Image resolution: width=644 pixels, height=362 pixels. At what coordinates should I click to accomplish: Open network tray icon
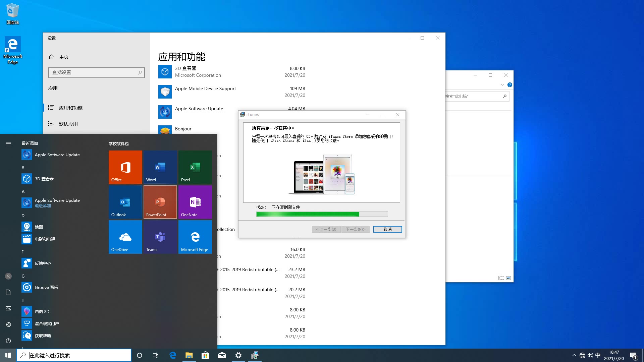(x=582, y=355)
